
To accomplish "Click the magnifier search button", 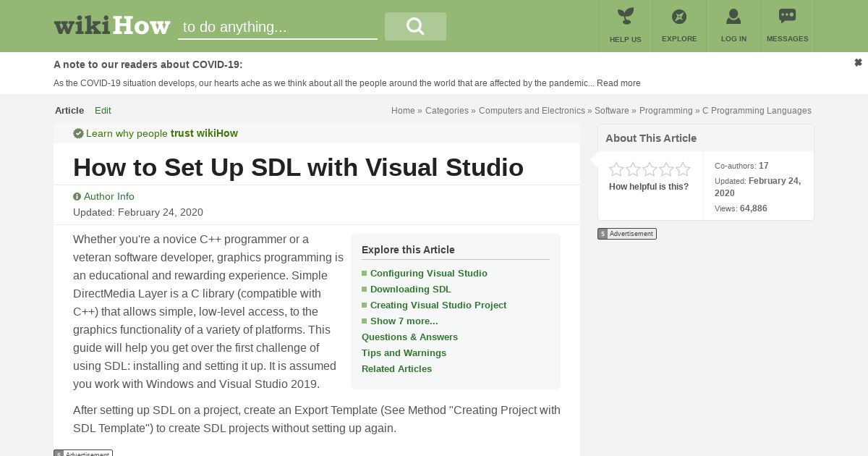I will tap(415, 26).
